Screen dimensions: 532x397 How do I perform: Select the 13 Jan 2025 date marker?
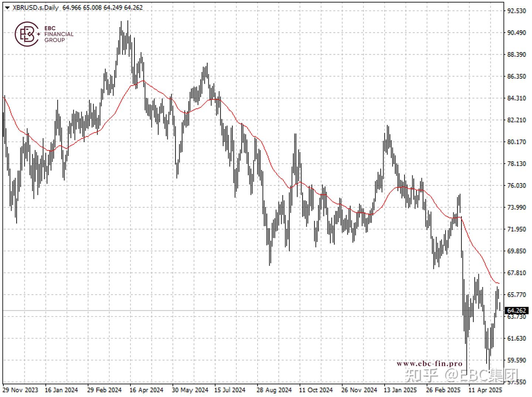[x=400, y=390]
